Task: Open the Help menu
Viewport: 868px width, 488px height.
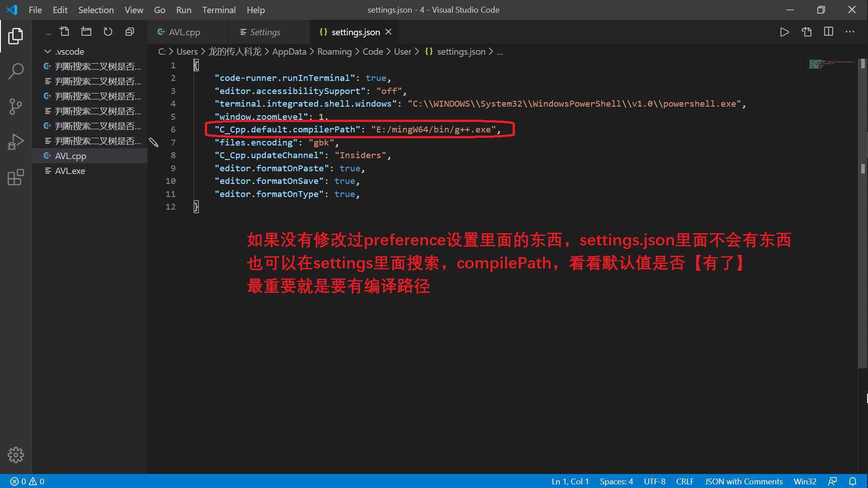Action: pyautogui.click(x=256, y=10)
